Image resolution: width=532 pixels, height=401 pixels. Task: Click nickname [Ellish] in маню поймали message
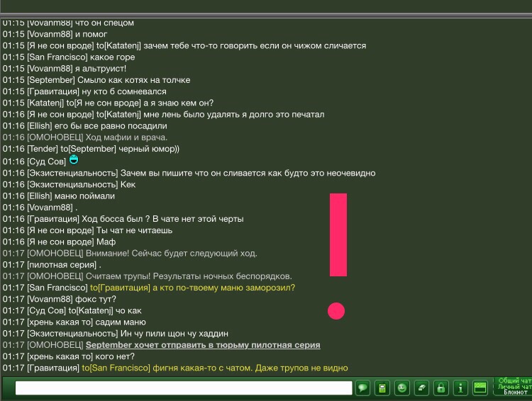click(40, 196)
